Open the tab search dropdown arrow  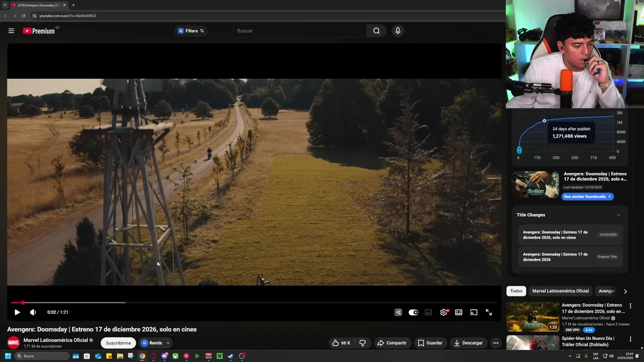(5, 5)
